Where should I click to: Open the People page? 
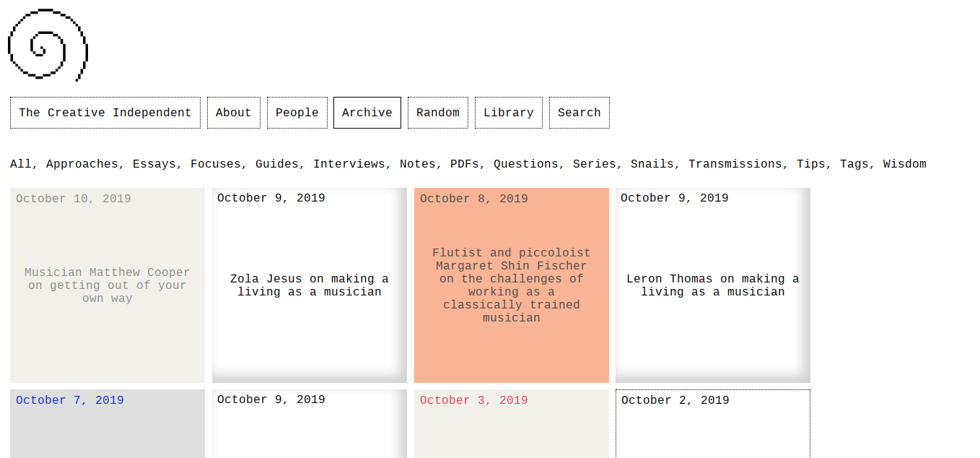[297, 113]
